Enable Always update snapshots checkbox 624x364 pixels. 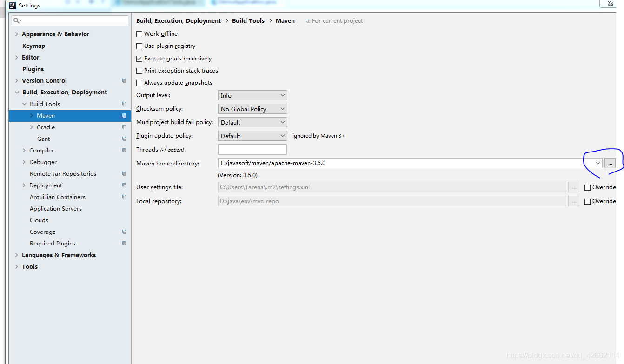139,83
